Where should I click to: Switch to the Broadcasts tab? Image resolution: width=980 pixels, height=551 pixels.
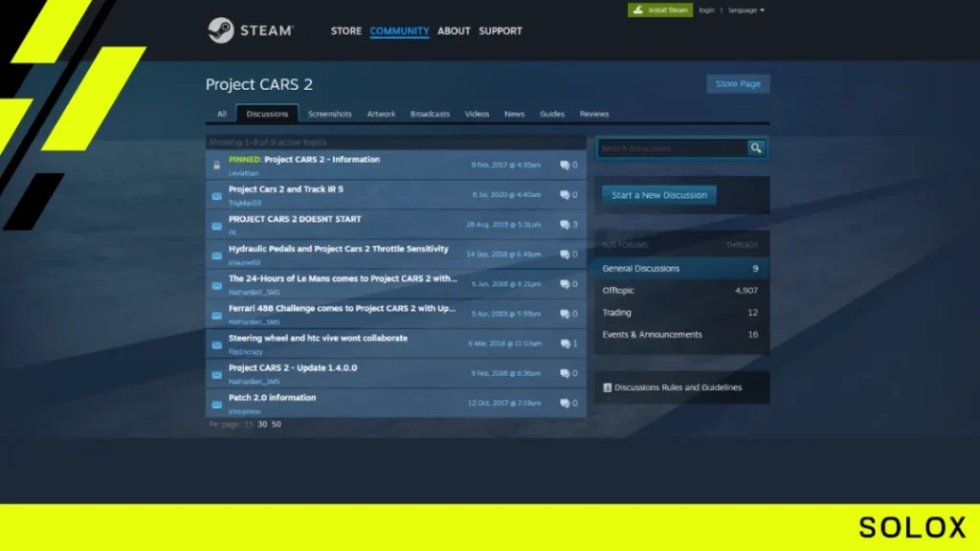(430, 114)
